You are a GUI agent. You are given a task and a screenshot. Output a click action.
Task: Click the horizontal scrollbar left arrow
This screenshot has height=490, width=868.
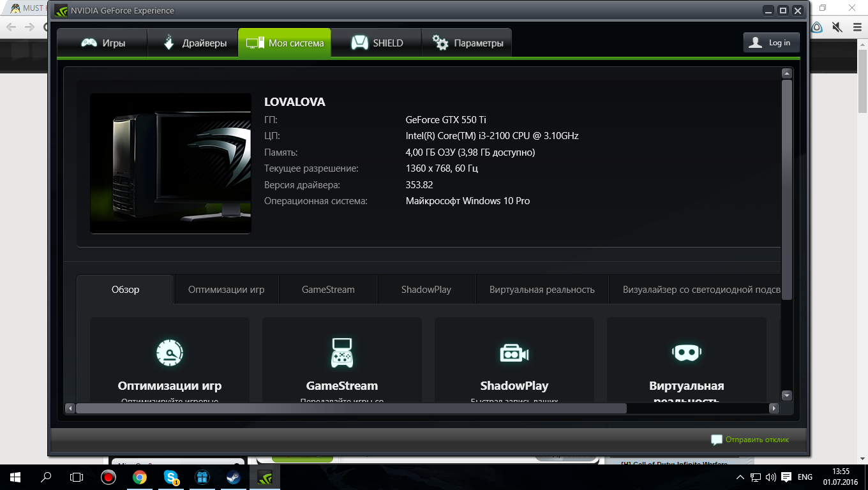[x=70, y=408]
